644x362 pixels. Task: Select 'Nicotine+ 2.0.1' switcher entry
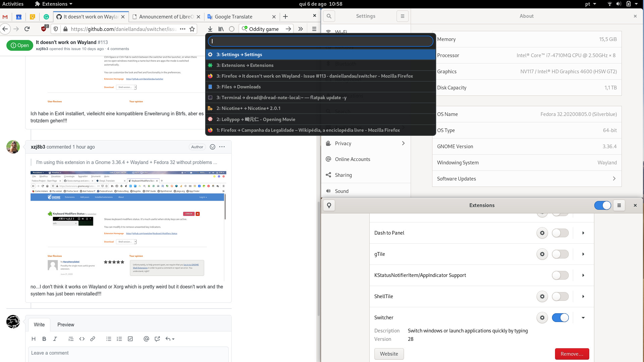click(x=321, y=108)
